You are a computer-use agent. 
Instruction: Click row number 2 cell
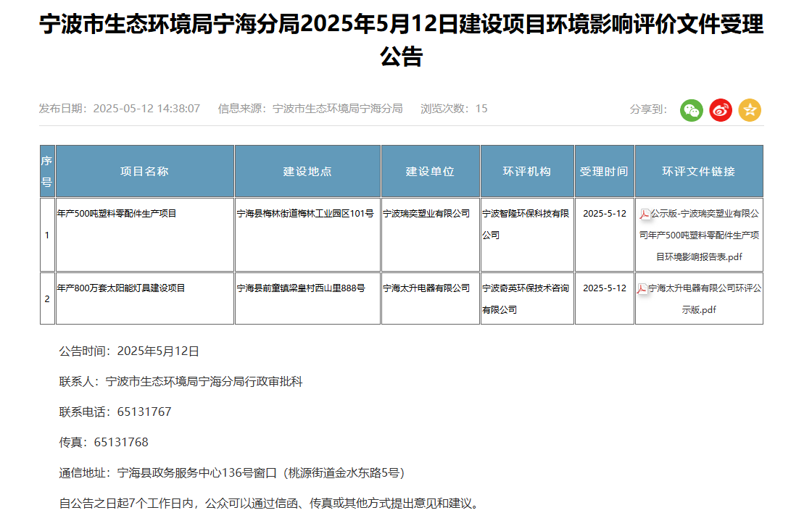click(x=47, y=299)
